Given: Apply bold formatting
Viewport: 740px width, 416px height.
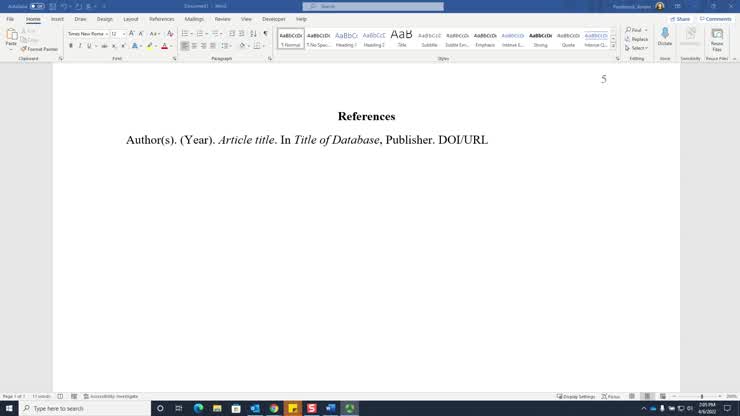Looking at the screenshot, I should coord(71,46).
